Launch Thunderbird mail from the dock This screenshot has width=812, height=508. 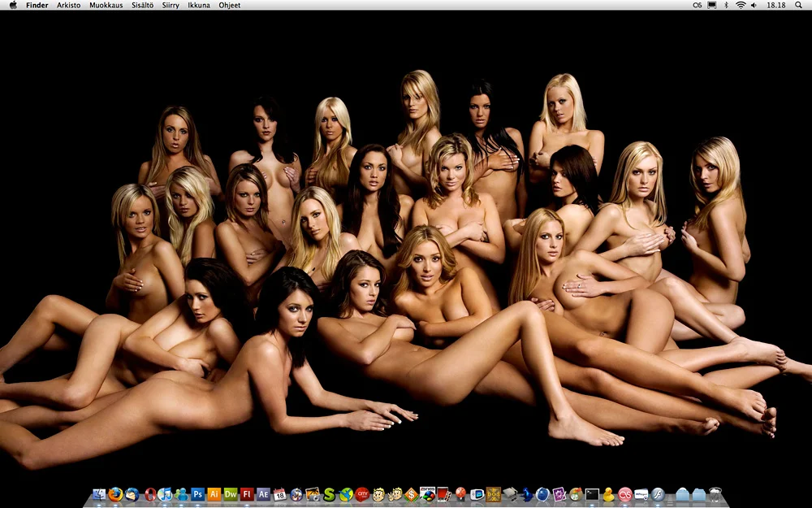132,494
